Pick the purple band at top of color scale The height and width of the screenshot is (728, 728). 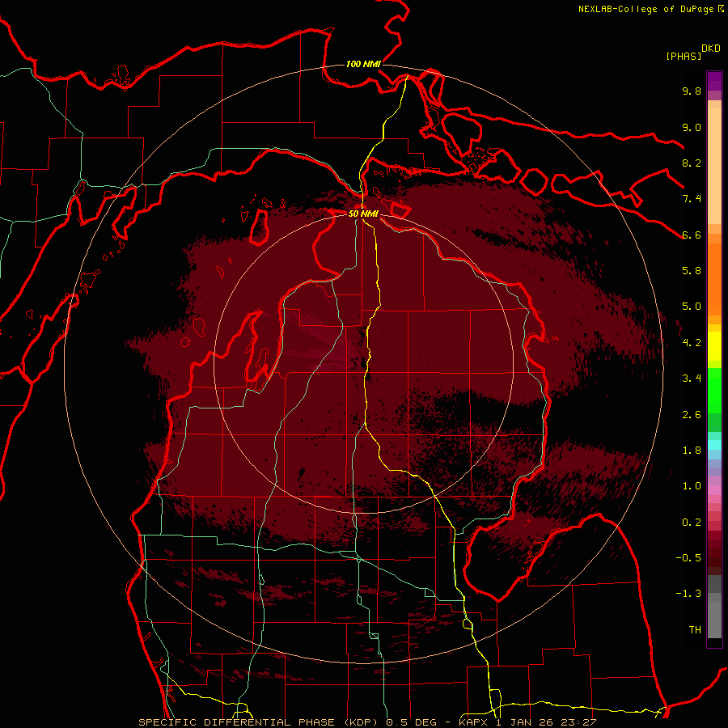tap(714, 81)
